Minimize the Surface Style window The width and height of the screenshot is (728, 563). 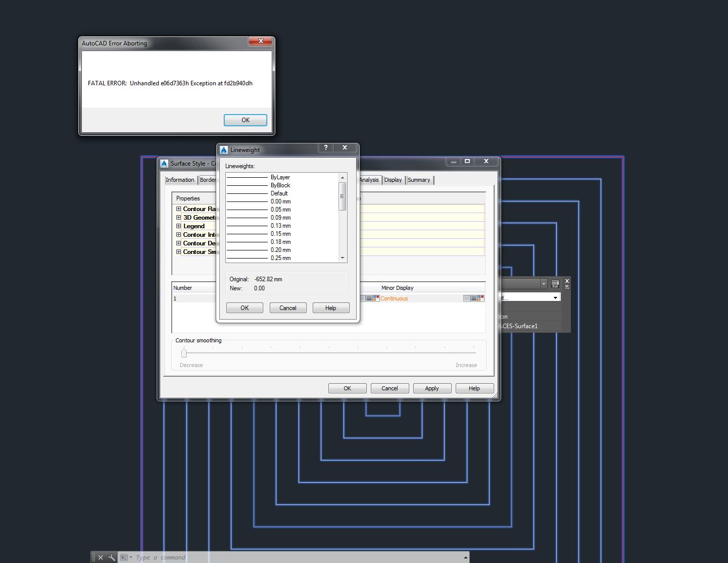click(454, 161)
